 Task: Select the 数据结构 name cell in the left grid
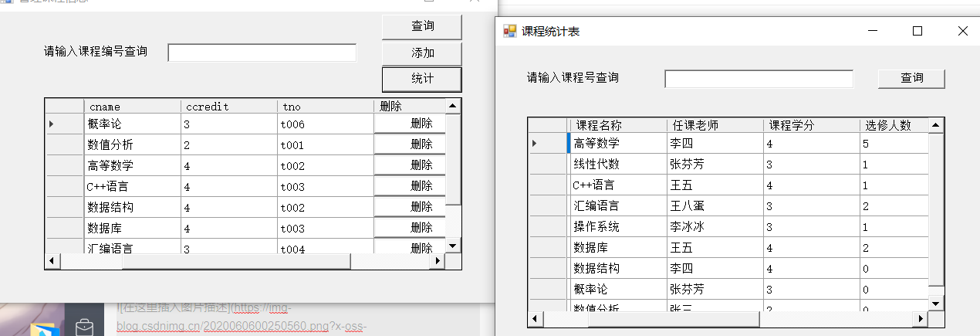pos(133,207)
